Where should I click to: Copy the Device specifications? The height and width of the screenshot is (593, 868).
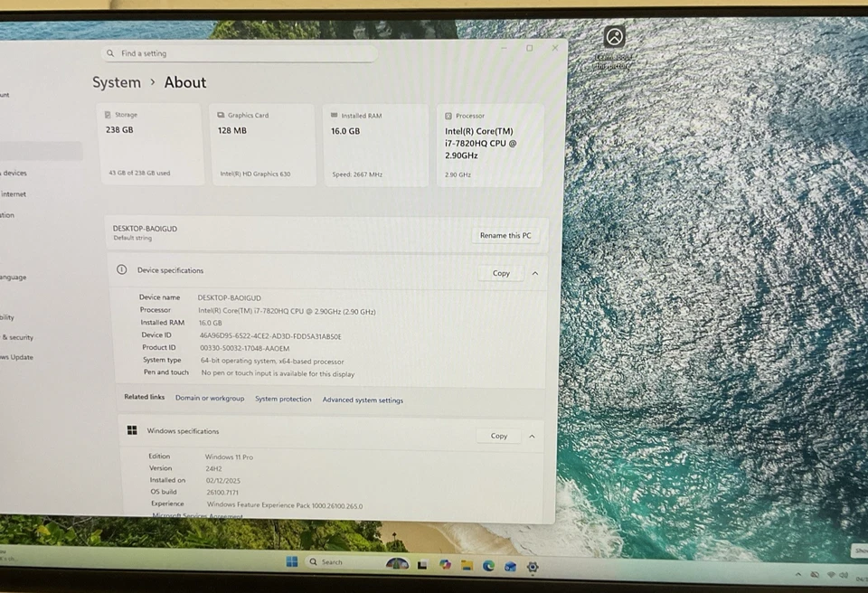[501, 273]
